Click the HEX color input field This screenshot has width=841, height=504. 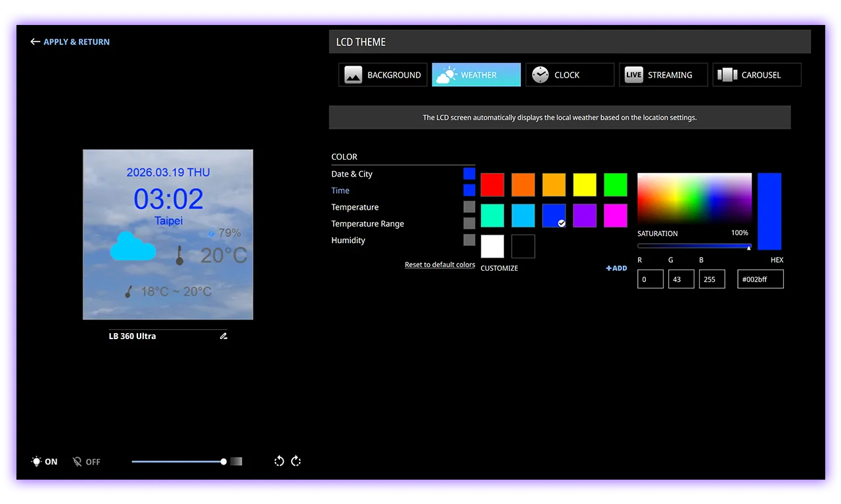tap(760, 279)
